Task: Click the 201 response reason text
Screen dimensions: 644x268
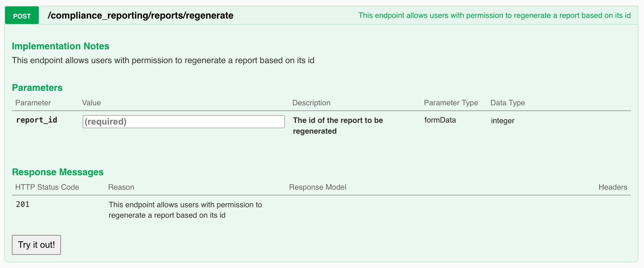Action: click(185, 209)
